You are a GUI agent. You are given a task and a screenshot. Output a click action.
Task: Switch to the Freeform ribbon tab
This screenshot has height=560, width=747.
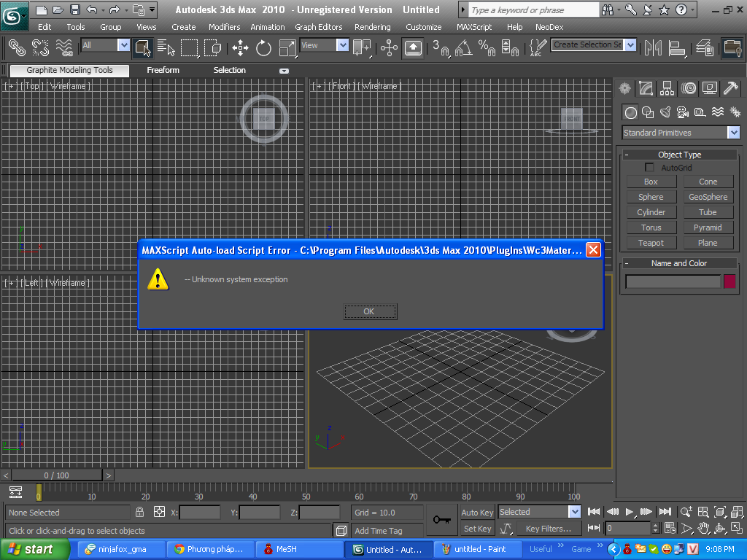(163, 70)
